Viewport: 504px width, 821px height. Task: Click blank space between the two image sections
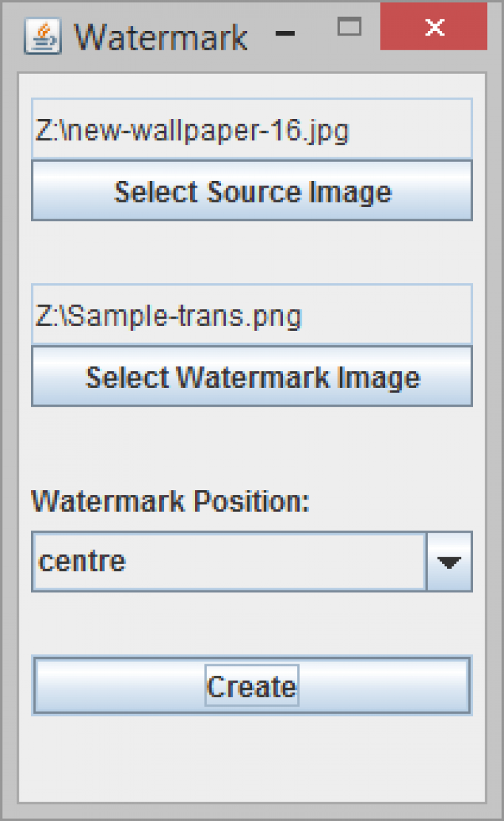[251, 252]
